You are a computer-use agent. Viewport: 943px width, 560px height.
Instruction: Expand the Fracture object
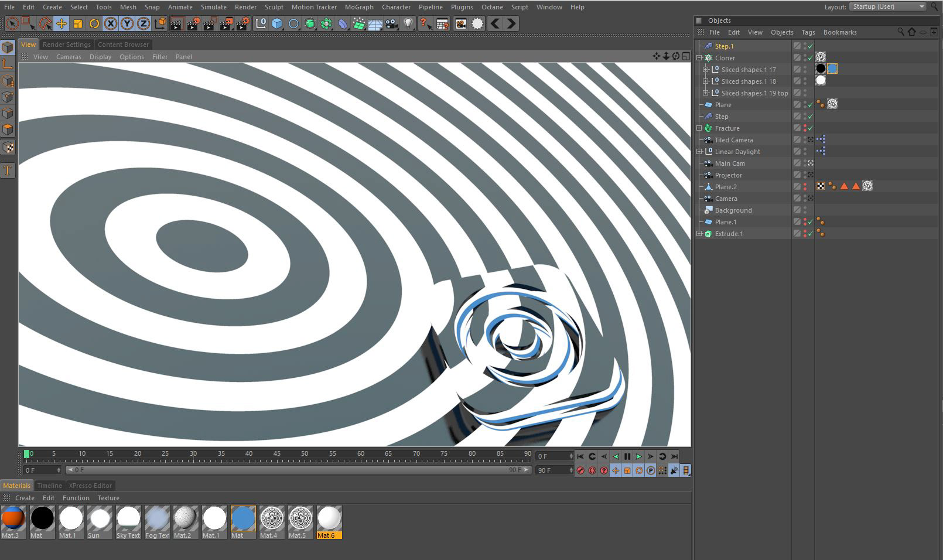pos(699,128)
